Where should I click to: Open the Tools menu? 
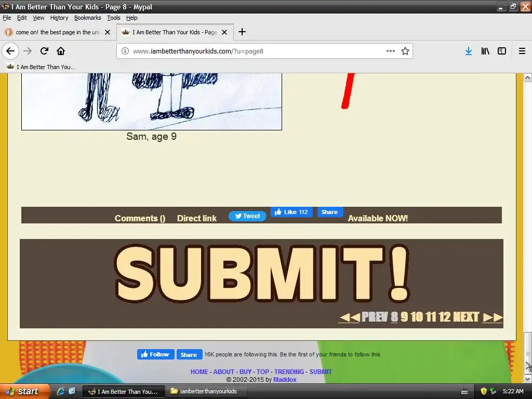click(x=114, y=18)
